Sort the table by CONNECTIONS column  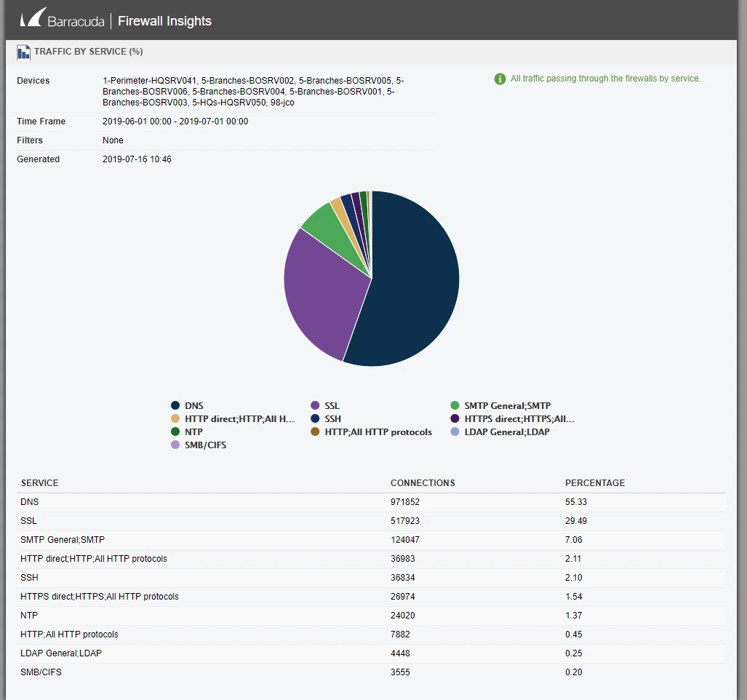click(423, 482)
